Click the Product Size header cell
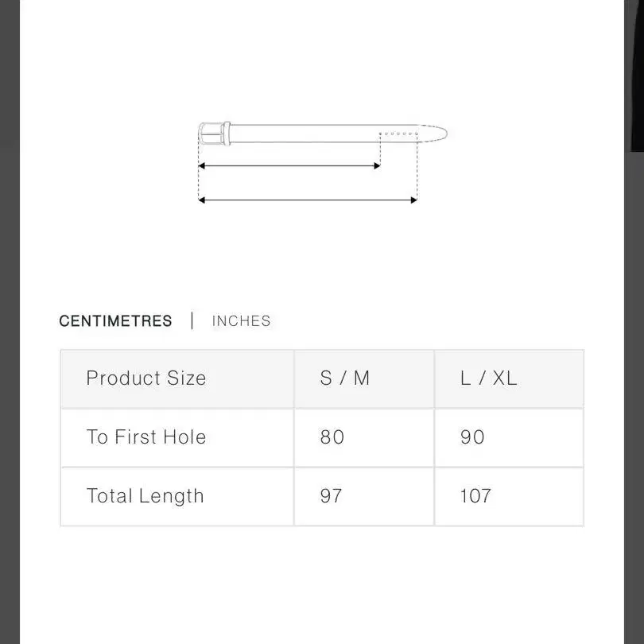This screenshot has width=644, height=644. pos(146,378)
